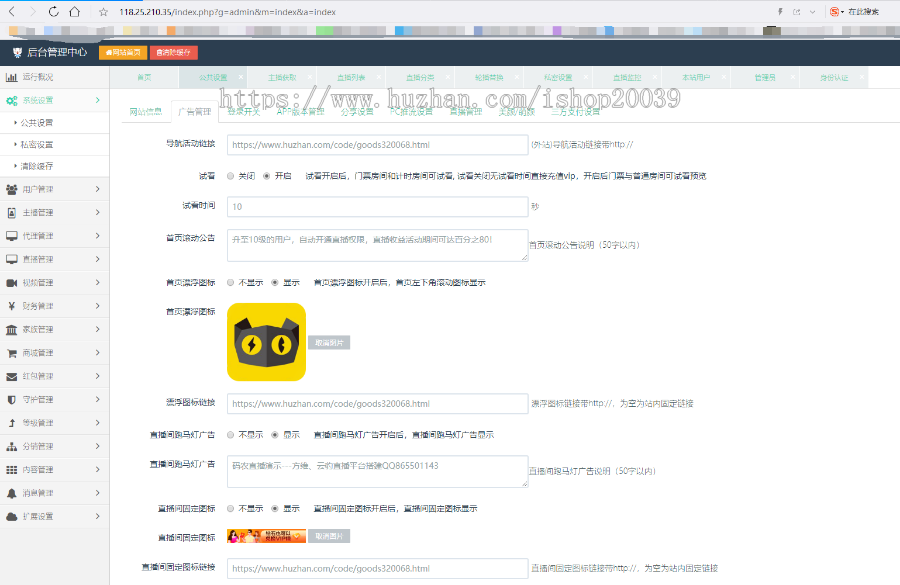
Task: Click the red 清除缓存 button
Action: (175, 52)
